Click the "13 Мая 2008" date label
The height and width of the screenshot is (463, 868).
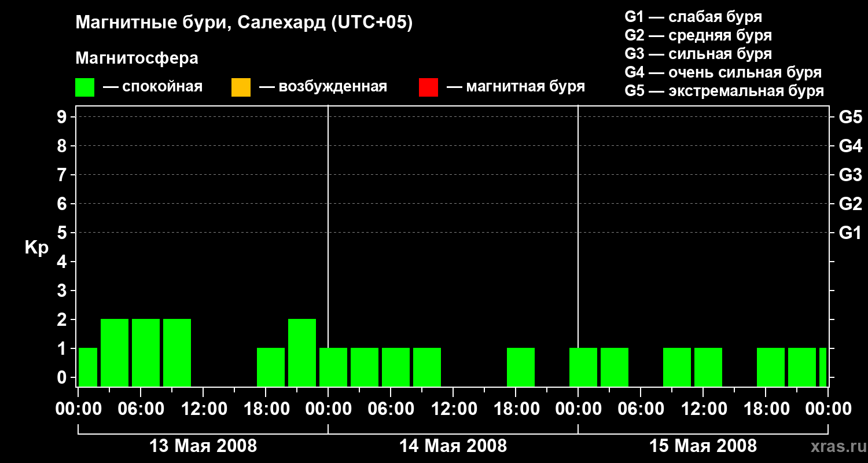(x=203, y=446)
